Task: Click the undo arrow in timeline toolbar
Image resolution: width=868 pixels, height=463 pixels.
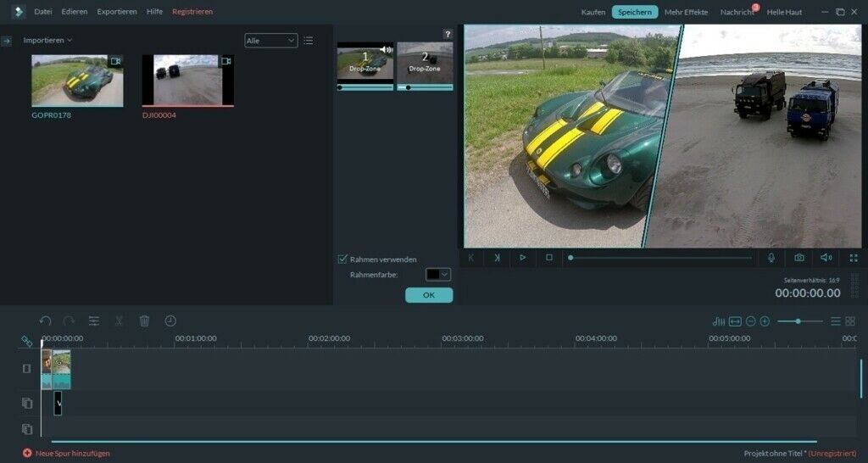Action: coord(46,321)
